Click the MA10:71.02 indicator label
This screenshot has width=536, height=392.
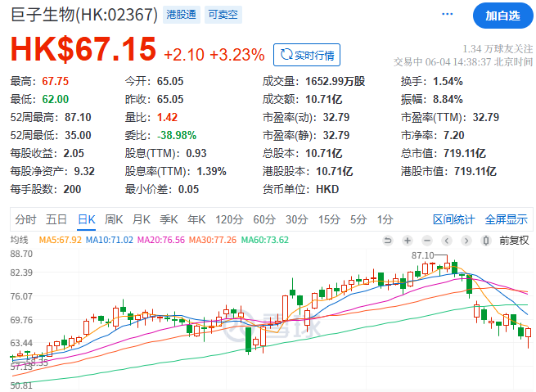tap(109, 240)
